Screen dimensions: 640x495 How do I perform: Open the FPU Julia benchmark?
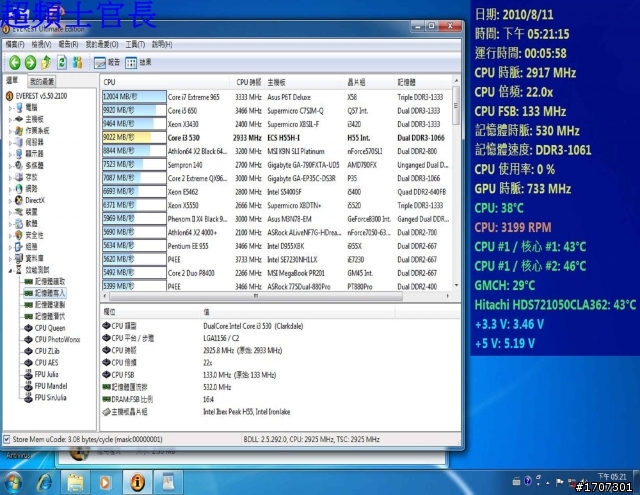point(41,374)
